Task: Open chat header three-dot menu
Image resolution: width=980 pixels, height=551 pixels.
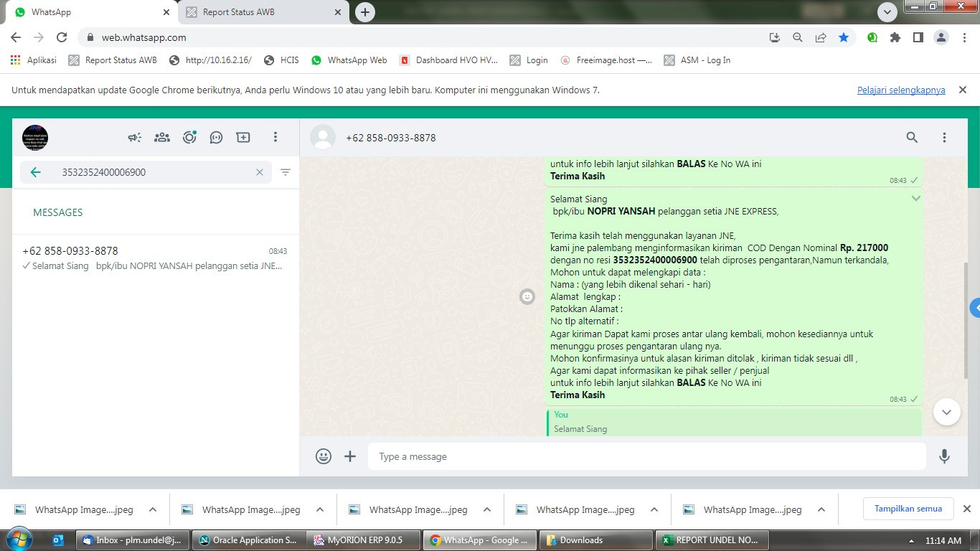Action: [x=944, y=137]
